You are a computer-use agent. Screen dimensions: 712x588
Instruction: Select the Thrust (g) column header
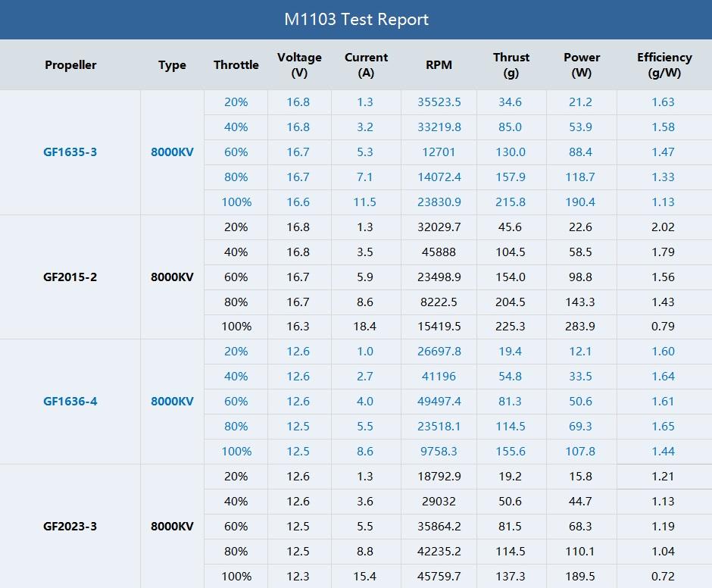[x=511, y=65]
